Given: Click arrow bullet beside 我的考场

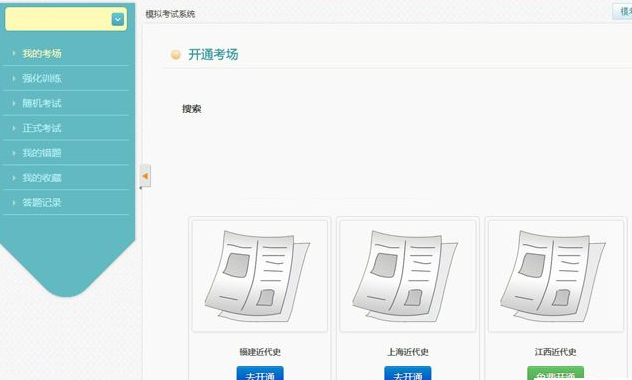Looking at the screenshot, I should pos(14,53).
